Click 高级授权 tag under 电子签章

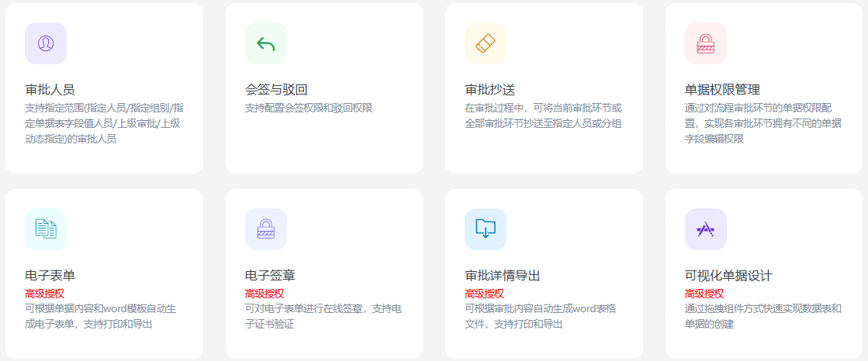coord(265,294)
